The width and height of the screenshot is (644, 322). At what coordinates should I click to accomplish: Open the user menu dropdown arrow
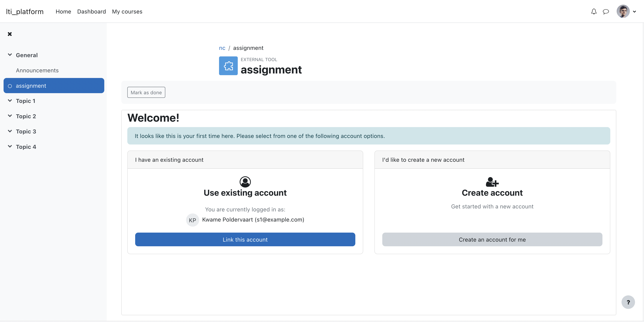634,11
